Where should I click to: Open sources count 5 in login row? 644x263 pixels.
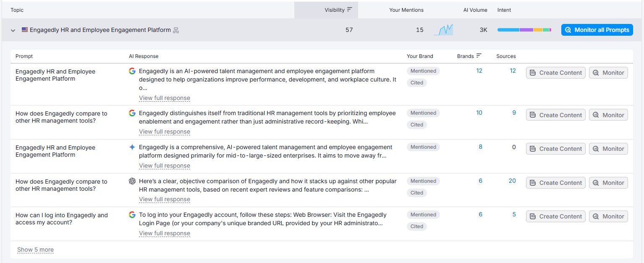coord(514,214)
